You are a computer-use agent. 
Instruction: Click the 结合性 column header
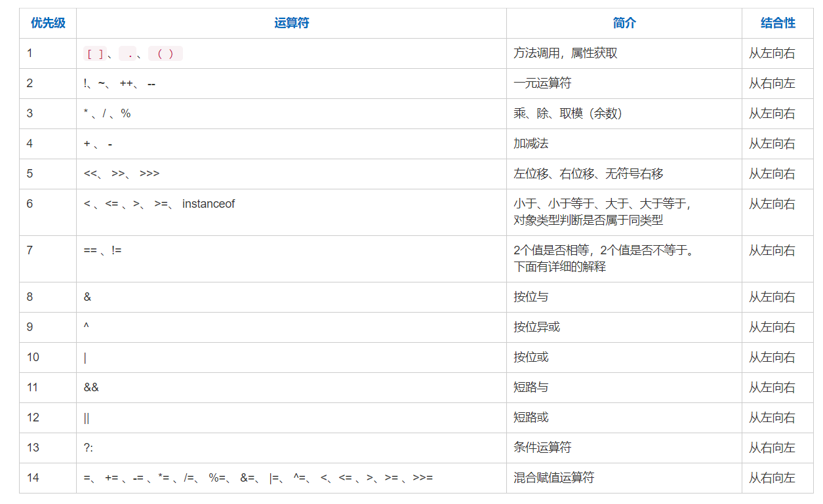click(x=778, y=24)
